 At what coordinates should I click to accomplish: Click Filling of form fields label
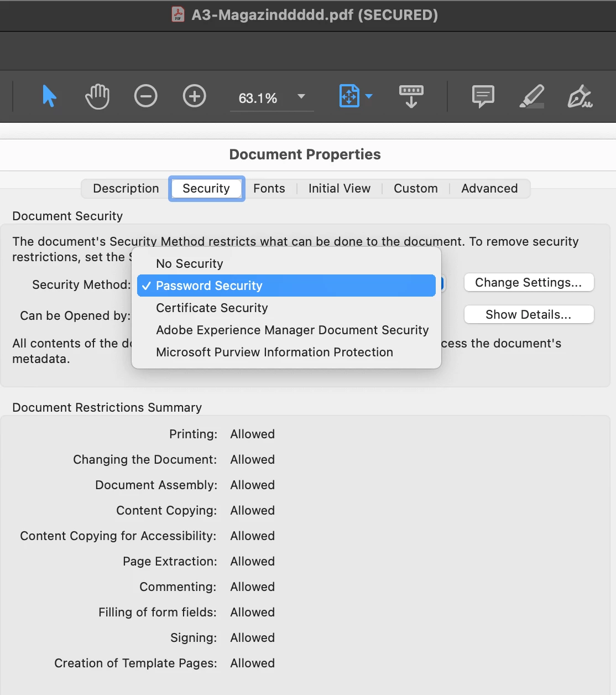[158, 612]
